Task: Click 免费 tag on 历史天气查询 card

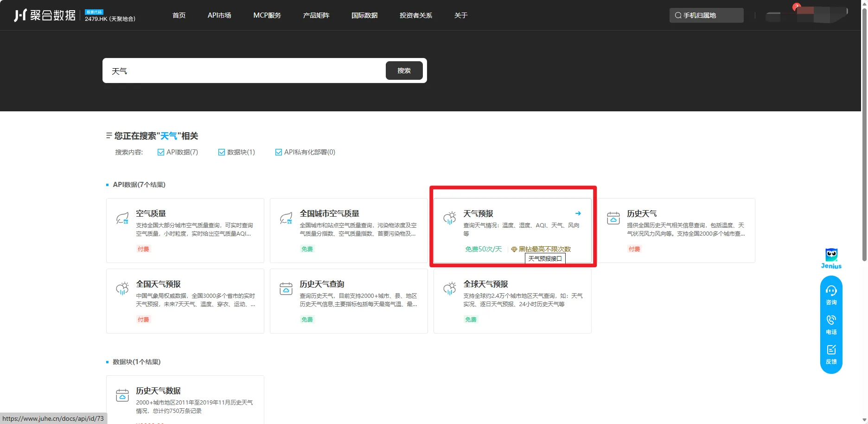Action: coord(307,320)
